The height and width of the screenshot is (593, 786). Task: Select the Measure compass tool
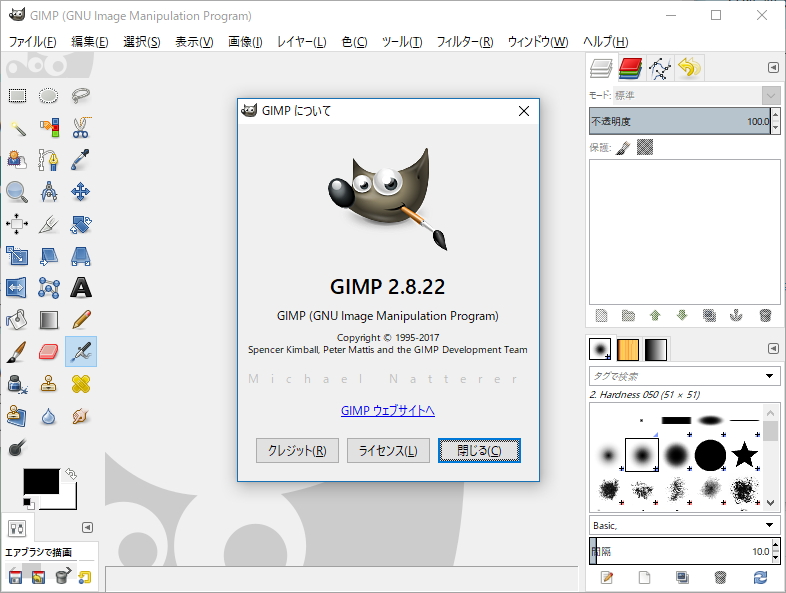pos(49,192)
